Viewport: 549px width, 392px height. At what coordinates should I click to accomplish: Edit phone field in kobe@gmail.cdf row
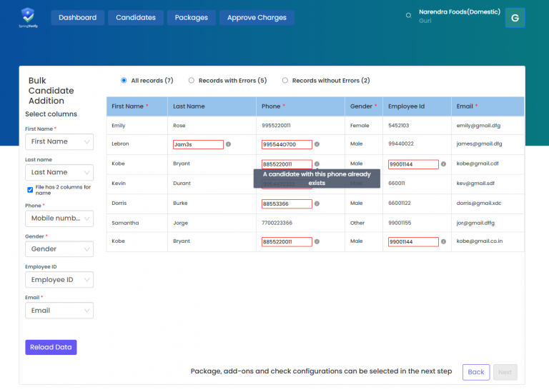coord(287,164)
